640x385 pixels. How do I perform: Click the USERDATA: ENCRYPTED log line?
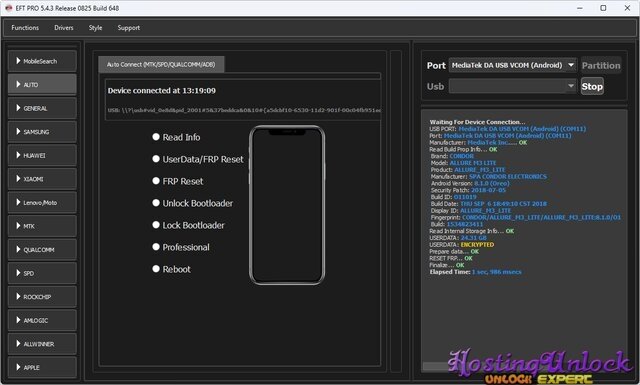462,245
